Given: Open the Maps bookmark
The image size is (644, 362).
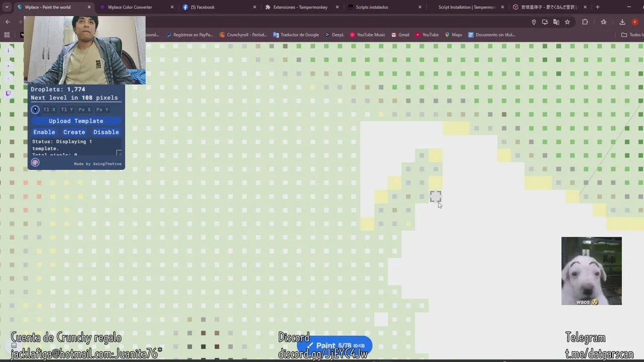Looking at the screenshot, I should [453, 35].
